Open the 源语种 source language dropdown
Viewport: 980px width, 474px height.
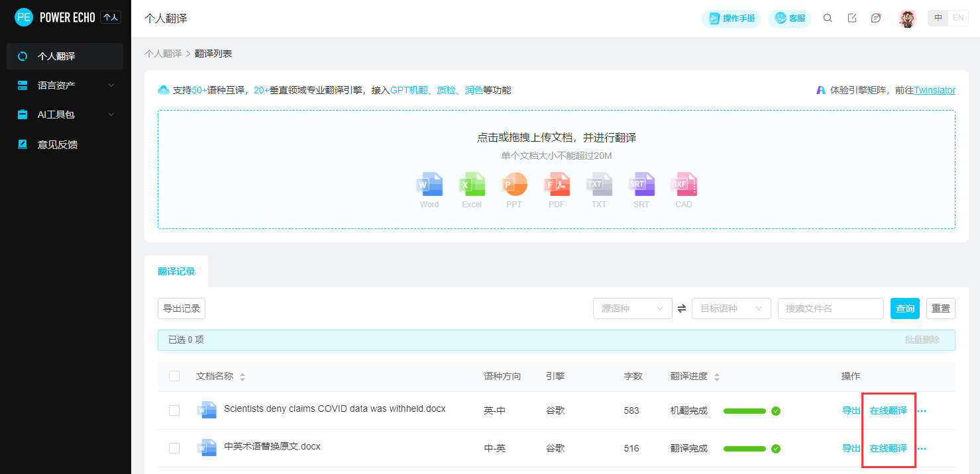point(632,308)
